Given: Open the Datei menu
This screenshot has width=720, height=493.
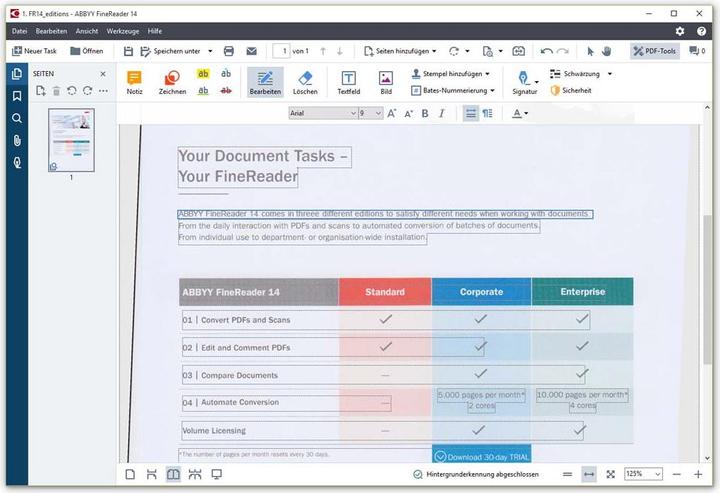Looking at the screenshot, I should pyautogui.click(x=19, y=31).
